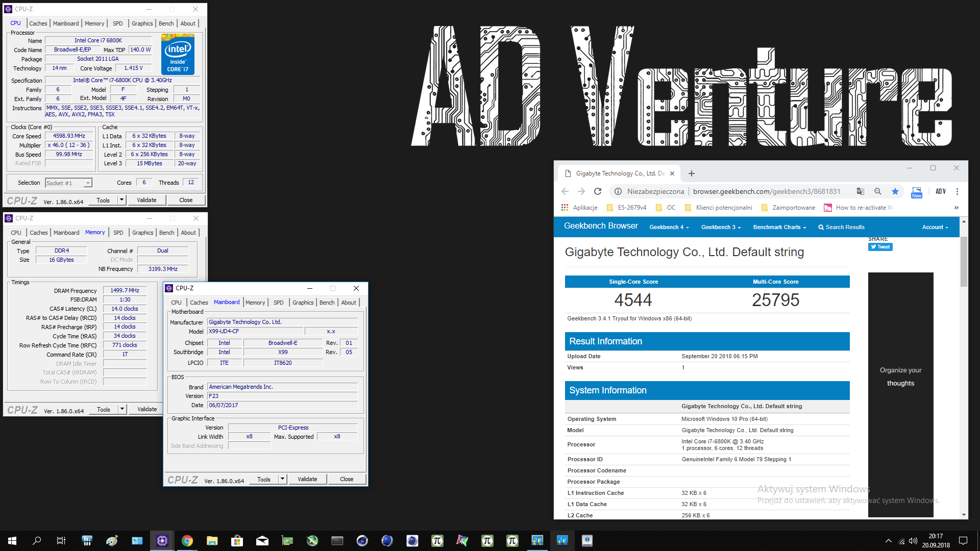Open the How to re-activate bookmark
The width and height of the screenshot is (980, 551).
(858, 208)
